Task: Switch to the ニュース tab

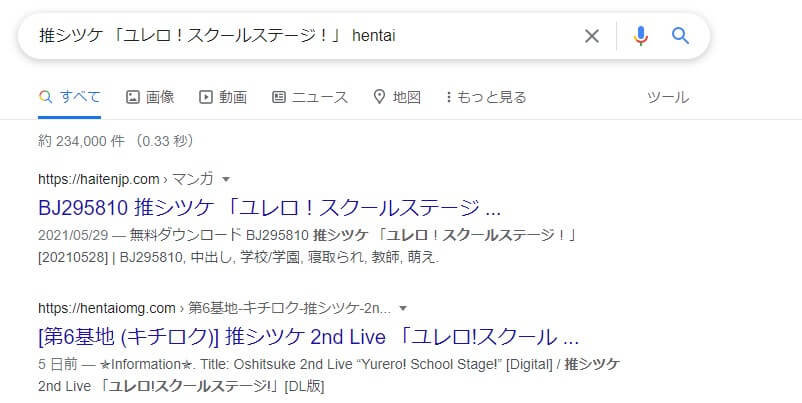Action: [x=310, y=97]
